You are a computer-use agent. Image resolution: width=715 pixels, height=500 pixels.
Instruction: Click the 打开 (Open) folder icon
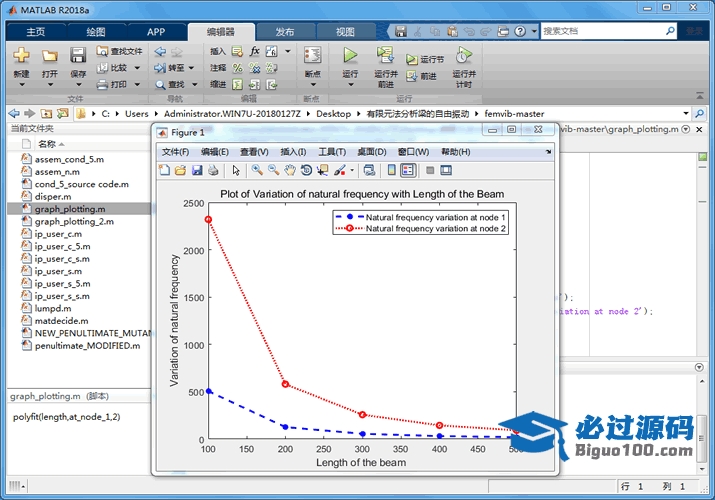(50, 56)
